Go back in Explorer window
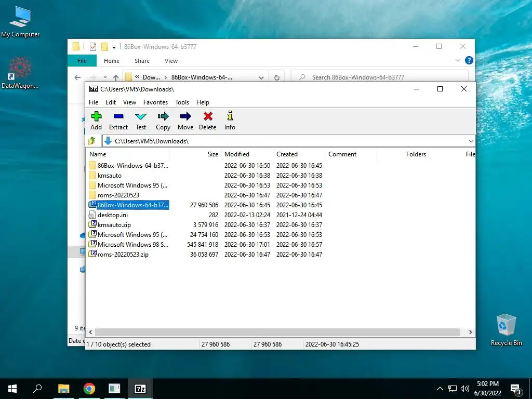Viewport: 532px width, 399px height. point(77,77)
